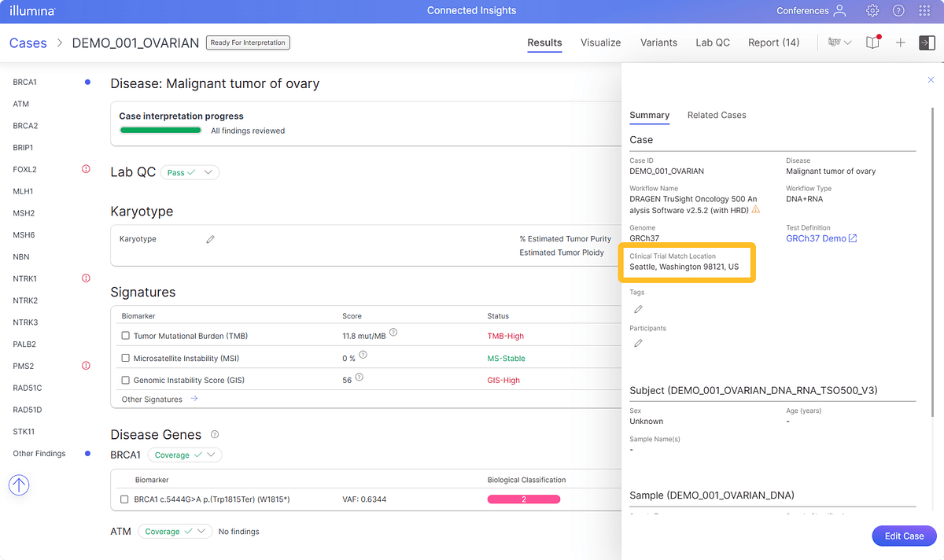944x560 pixels.
Task: Open the IGV dropdown menu
Action: 839,42
